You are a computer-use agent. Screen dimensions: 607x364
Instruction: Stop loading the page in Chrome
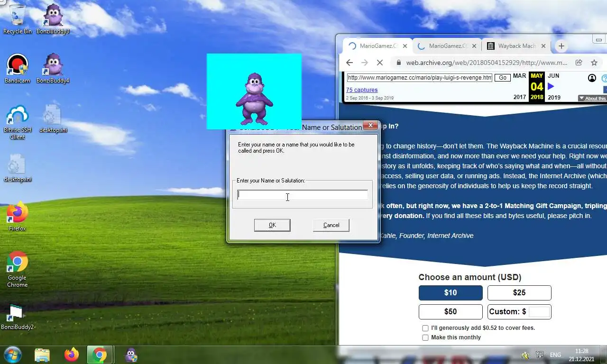coord(380,63)
